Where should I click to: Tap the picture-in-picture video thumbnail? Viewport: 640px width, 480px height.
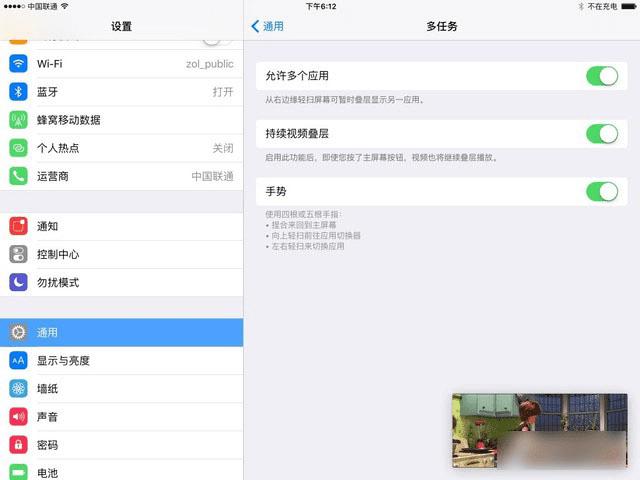click(540, 430)
